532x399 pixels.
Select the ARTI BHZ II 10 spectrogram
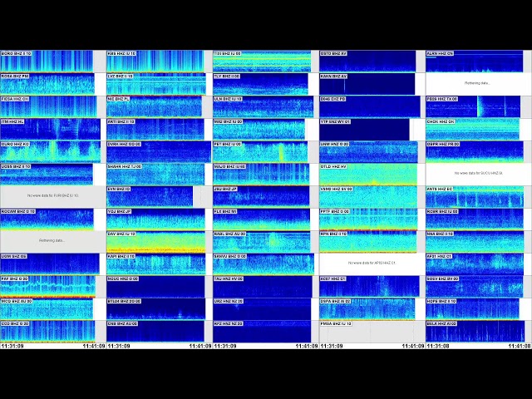(155, 129)
